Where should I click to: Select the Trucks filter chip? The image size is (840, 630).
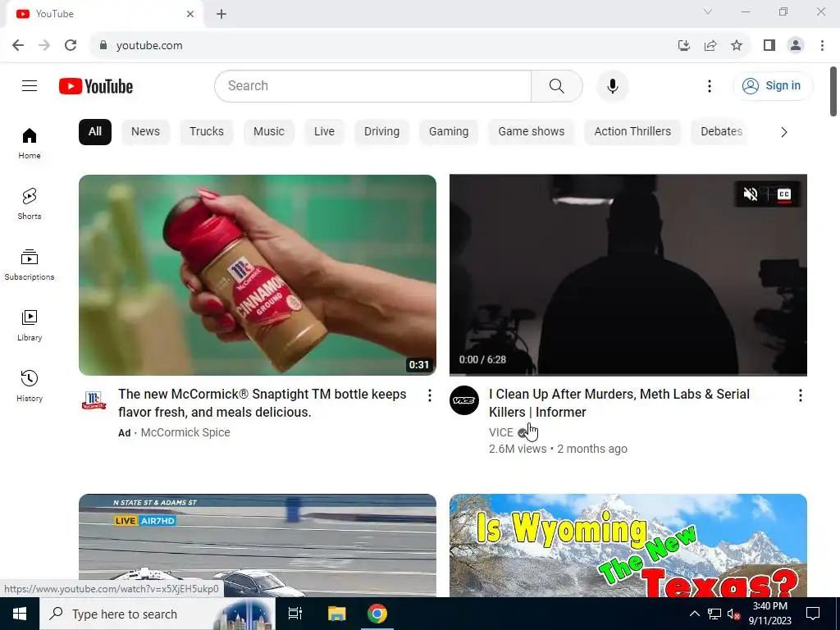pos(206,132)
